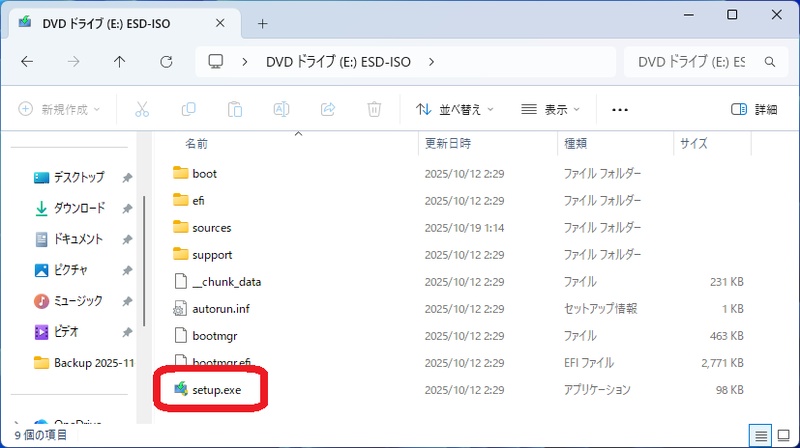Screen dimensions: 800x448
Task: Click the アプリケーション type cell
Action: tap(597, 390)
